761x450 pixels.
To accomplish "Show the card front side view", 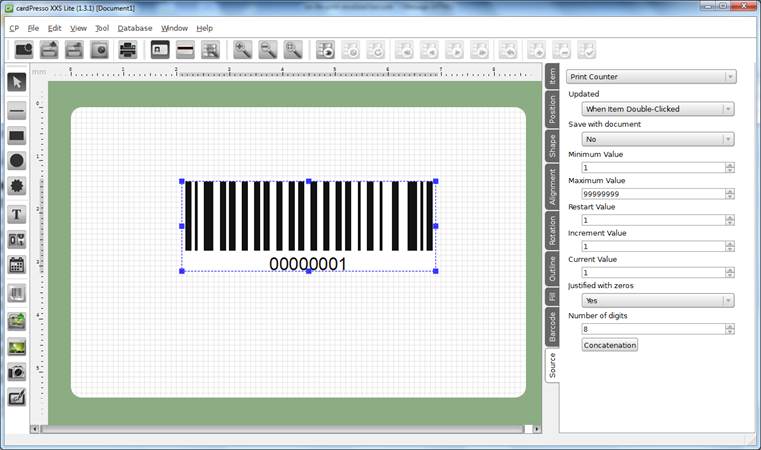I will [160, 50].
